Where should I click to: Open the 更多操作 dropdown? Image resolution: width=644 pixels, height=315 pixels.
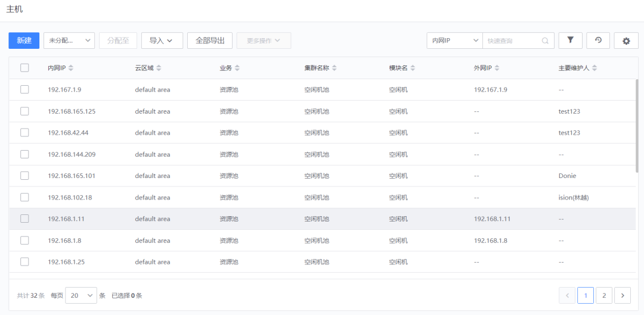click(x=264, y=40)
